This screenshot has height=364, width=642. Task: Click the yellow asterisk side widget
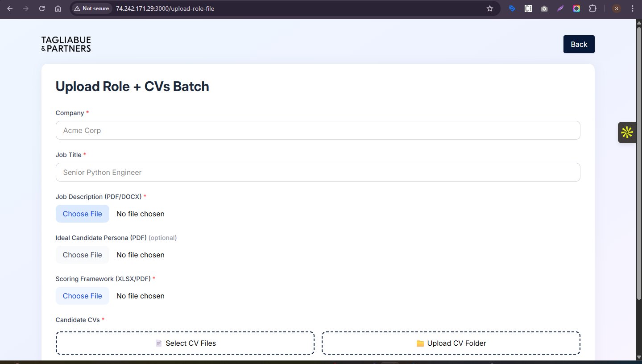[627, 132]
